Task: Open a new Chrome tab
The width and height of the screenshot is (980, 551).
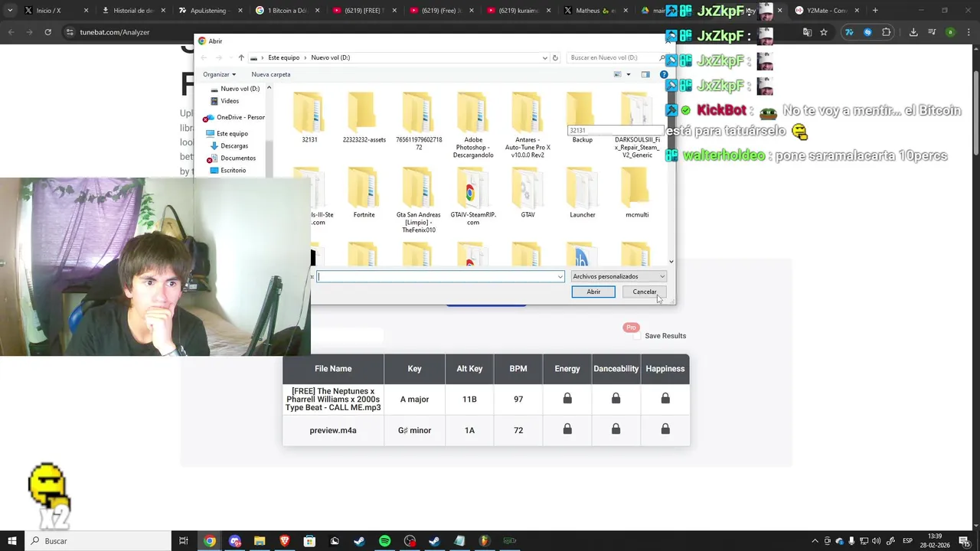Action: (875, 11)
